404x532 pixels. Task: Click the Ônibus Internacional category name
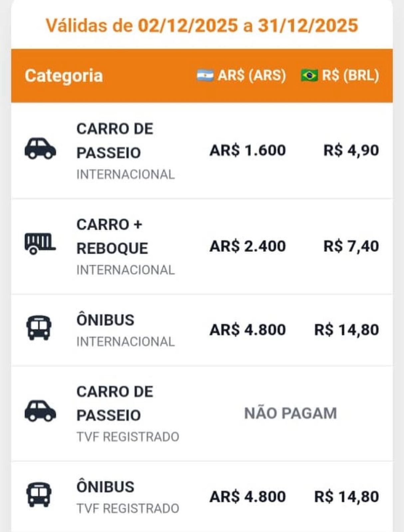pyautogui.click(x=105, y=321)
